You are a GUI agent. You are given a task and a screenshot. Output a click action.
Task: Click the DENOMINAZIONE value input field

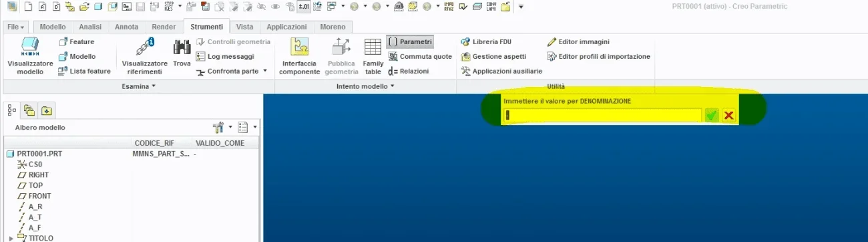tap(603, 116)
